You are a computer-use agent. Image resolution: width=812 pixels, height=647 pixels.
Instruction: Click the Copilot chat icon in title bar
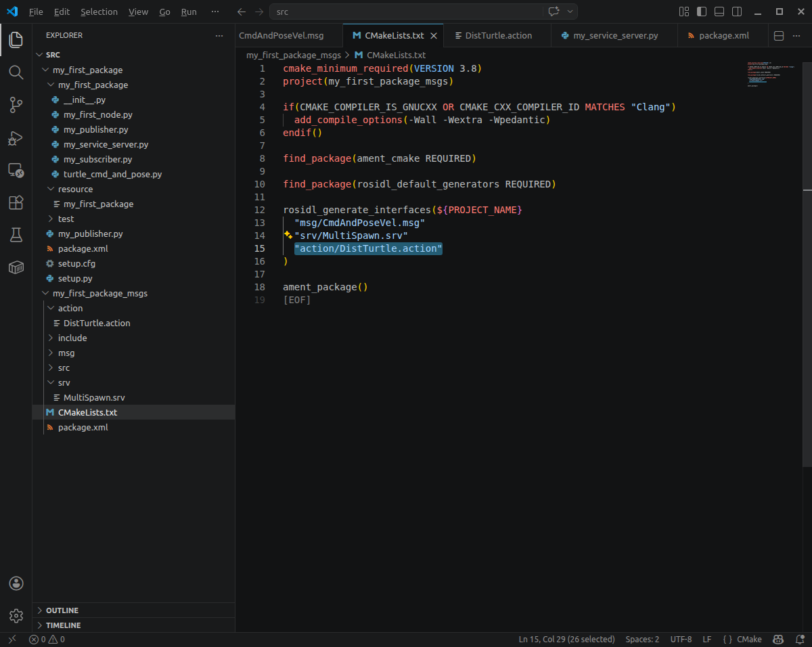tap(554, 12)
